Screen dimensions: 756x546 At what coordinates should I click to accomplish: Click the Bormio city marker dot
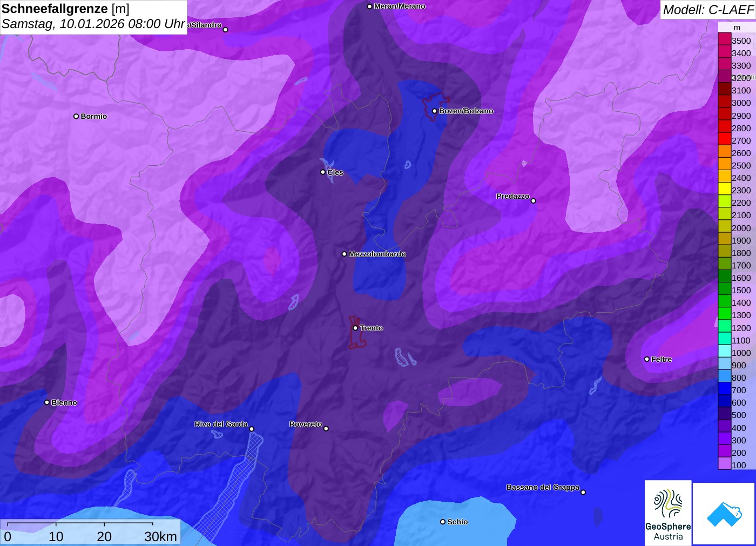pyautogui.click(x=76, y=116)
